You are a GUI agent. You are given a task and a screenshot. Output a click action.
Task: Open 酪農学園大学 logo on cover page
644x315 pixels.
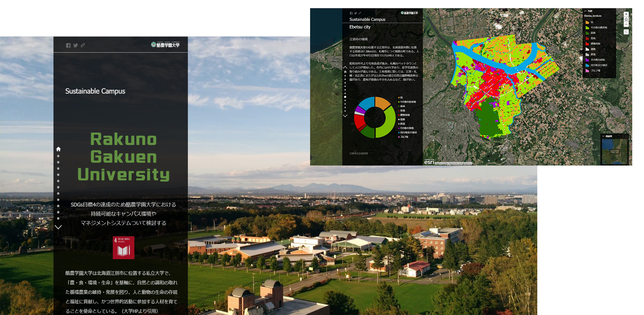coord(165,44)
